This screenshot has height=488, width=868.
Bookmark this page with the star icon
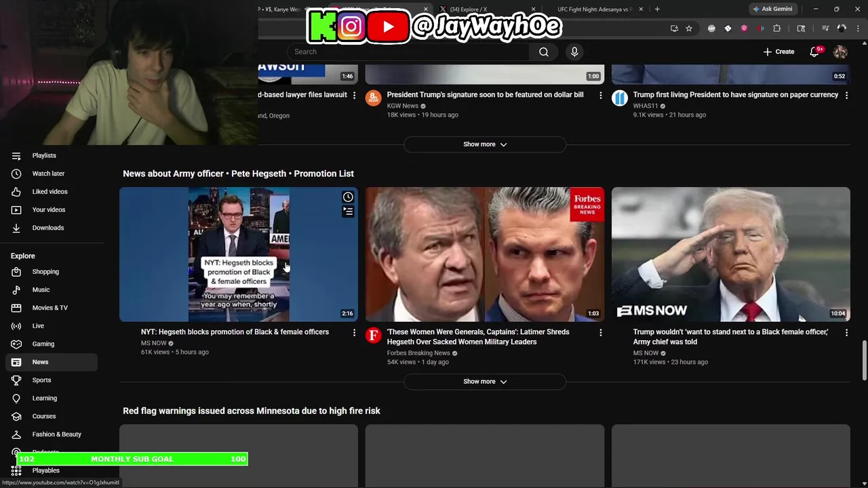[x=689, y=28]
